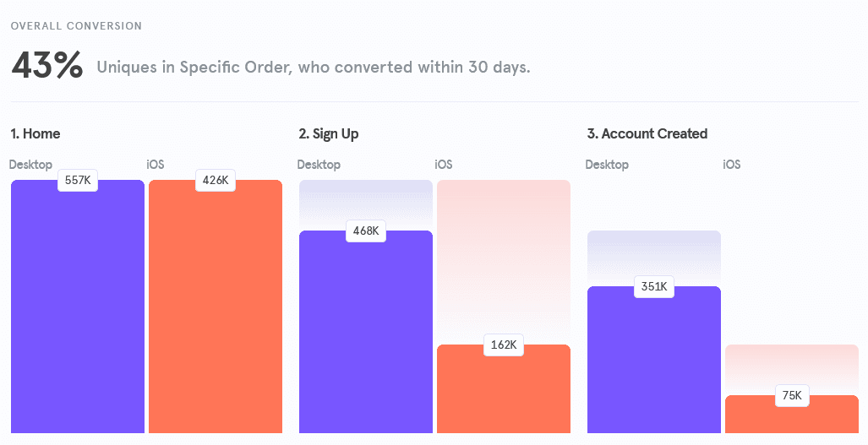
Task: Select the Desktop label under Sign Up
Action: tap(319, 165)
